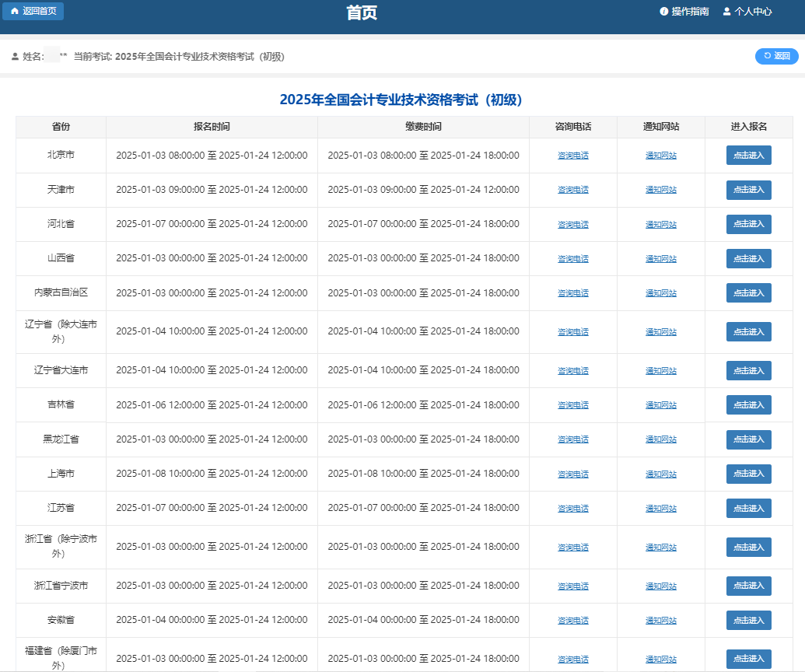Click the 进入报名 column header
The image size is (805, 672).
748,127
